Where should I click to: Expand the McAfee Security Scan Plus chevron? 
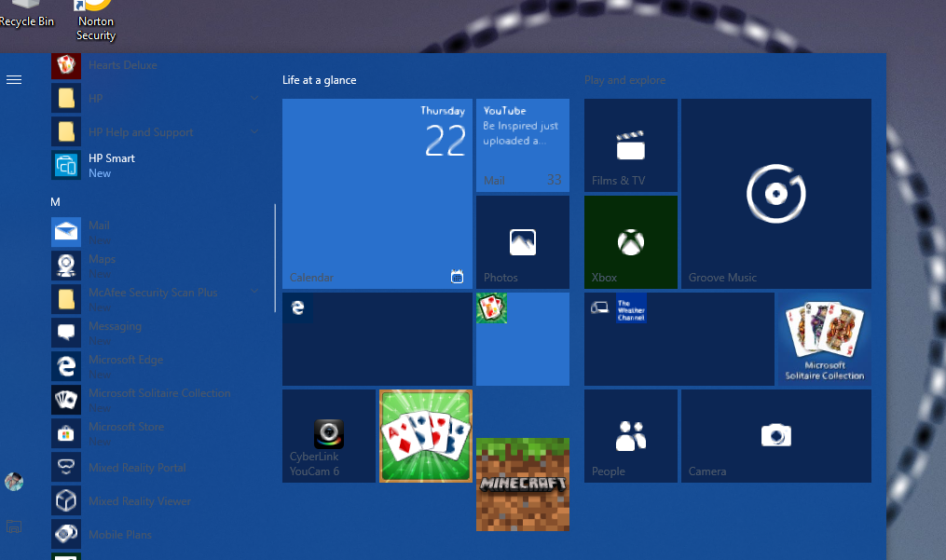(x=254, y=291)
